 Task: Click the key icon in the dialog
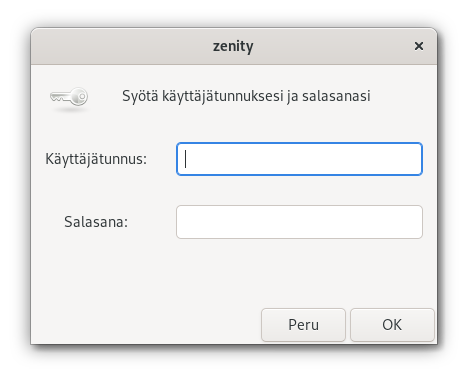click(x=69, y=97)
